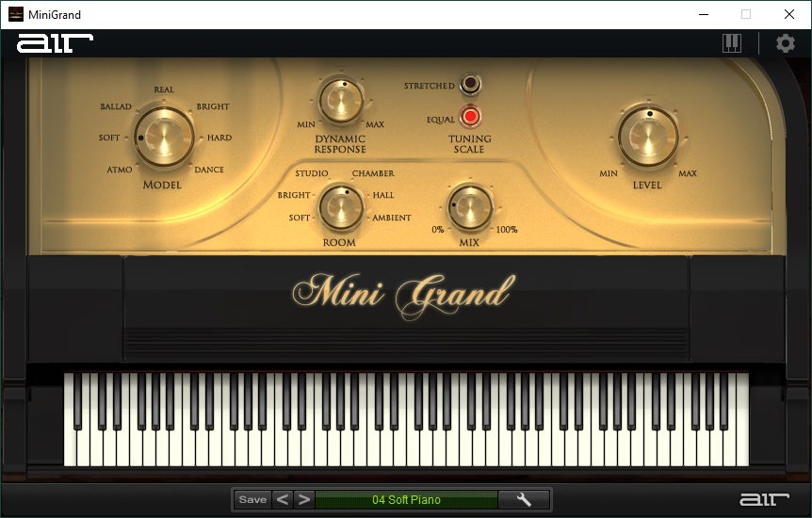Play the lowest white piano key
Viewport: 812px width, 518px height.
coord(70,448)
